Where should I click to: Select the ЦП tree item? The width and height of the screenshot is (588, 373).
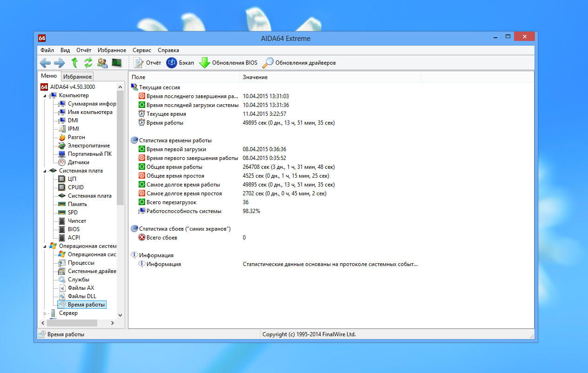(x=67, y=179)
